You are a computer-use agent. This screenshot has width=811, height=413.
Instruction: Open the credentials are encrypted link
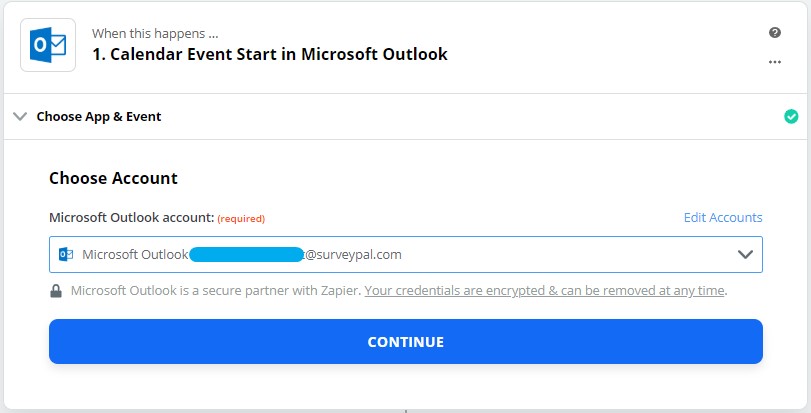tap(544, 290)
